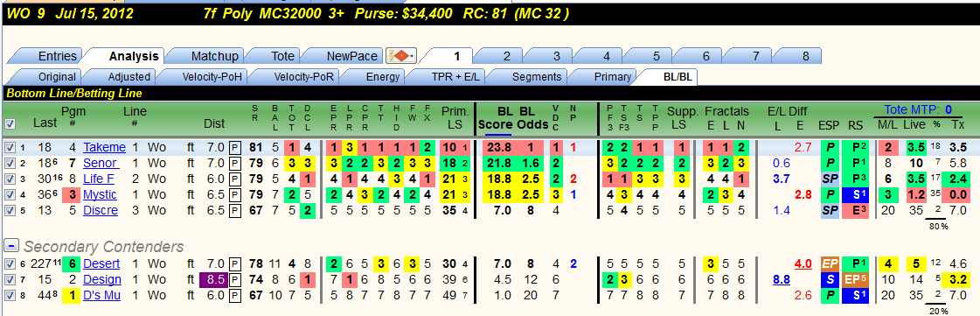Uncheck the row 8 D's Mu checkbox
980x316 pixels.
(9, 295)
